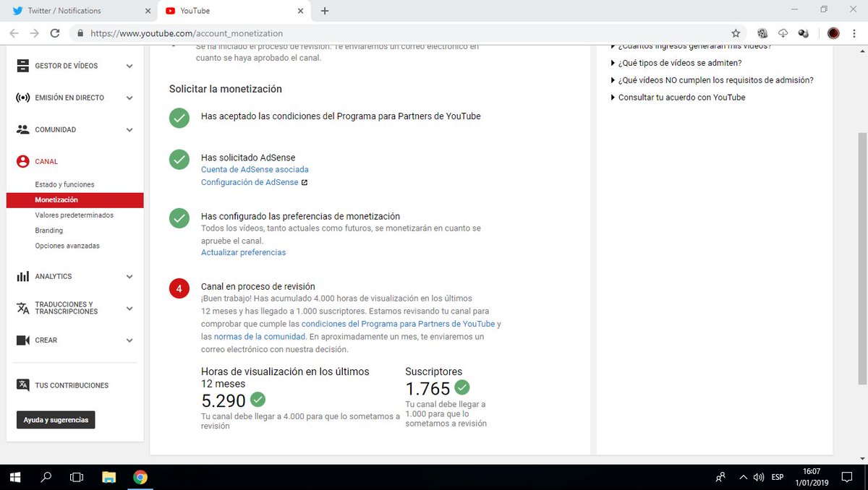Expand the Comunidad section chevron
The image size is (868, 490).
129,130
